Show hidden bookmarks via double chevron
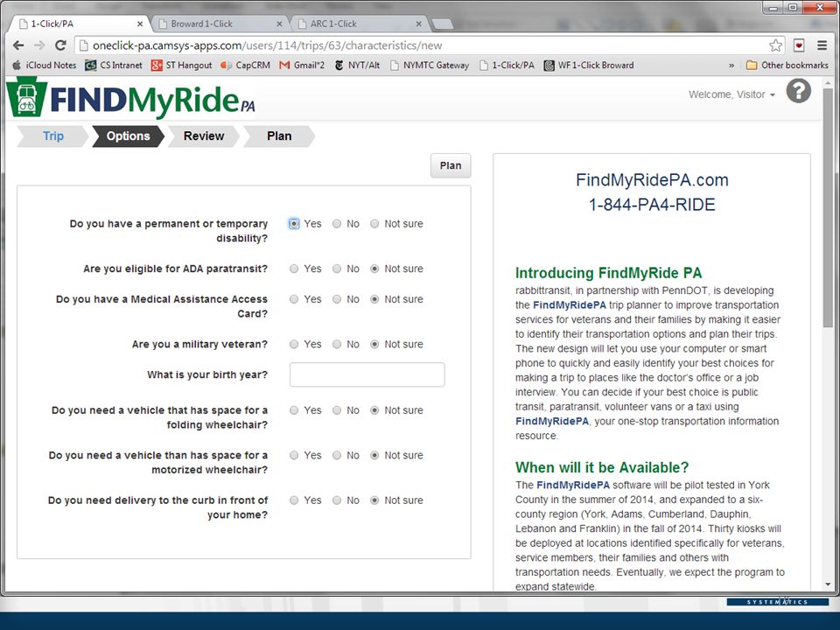Viewport: 840px width, 630px height. pos(731,66)
